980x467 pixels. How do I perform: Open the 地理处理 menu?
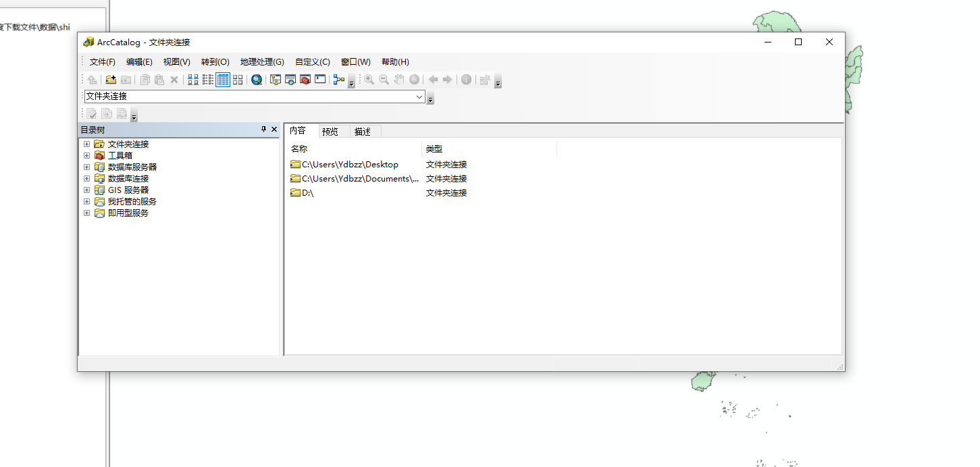click(261, 61)
